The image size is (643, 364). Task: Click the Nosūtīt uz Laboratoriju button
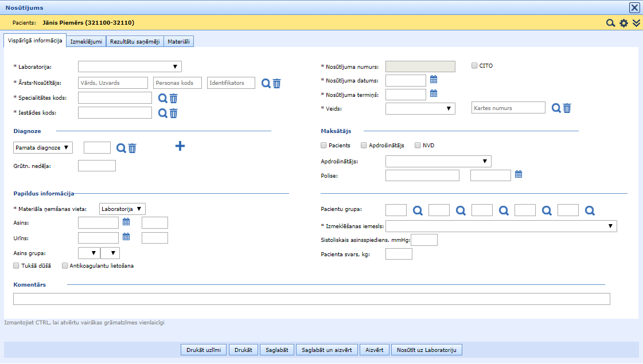pos(426,350)
